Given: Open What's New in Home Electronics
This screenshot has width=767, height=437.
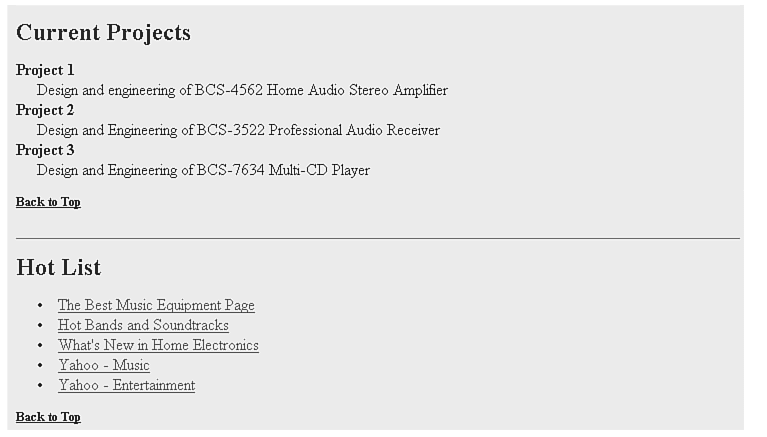Looking at the screenshot, I should pyautogui.click(x=158, y=345).
